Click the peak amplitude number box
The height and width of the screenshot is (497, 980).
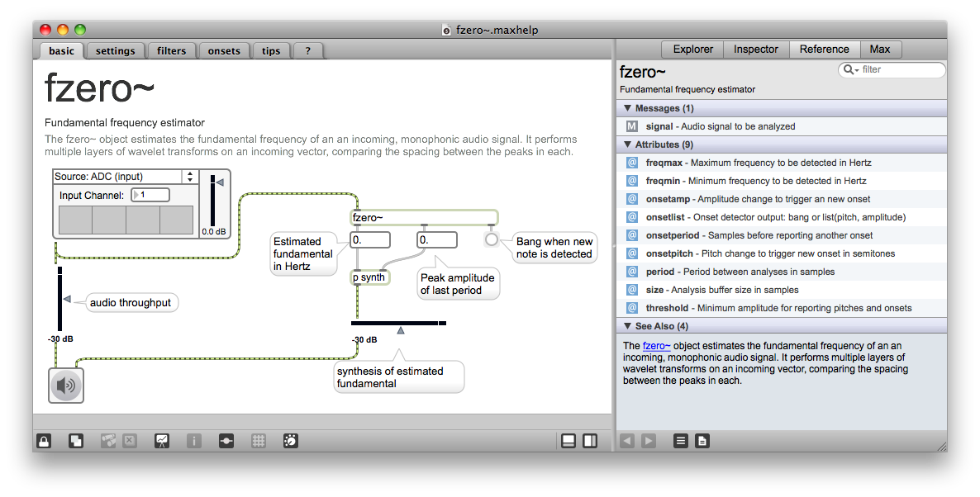tap(437, 239)
